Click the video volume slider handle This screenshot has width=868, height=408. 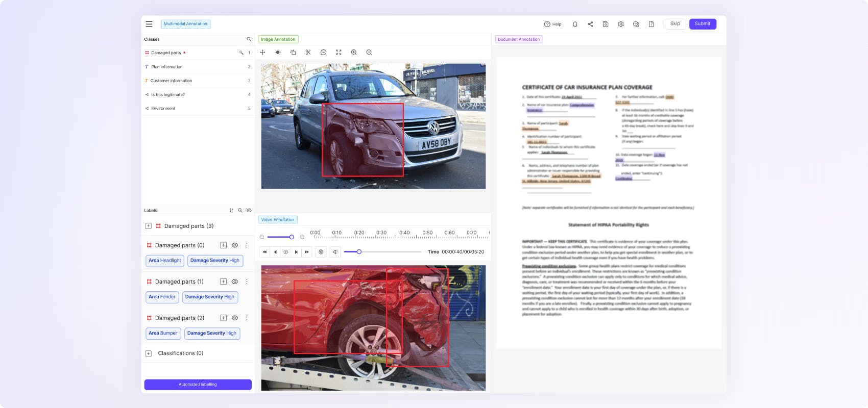point(359,252)
